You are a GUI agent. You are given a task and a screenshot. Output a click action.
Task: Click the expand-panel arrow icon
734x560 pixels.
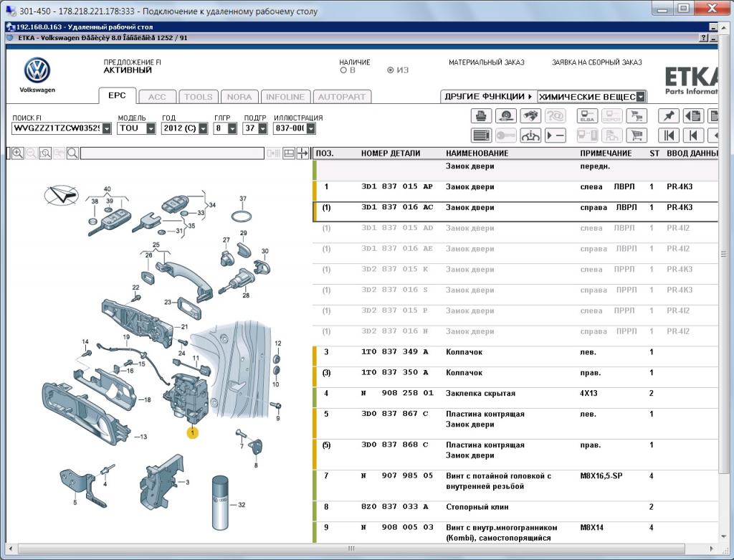(302, 153)
